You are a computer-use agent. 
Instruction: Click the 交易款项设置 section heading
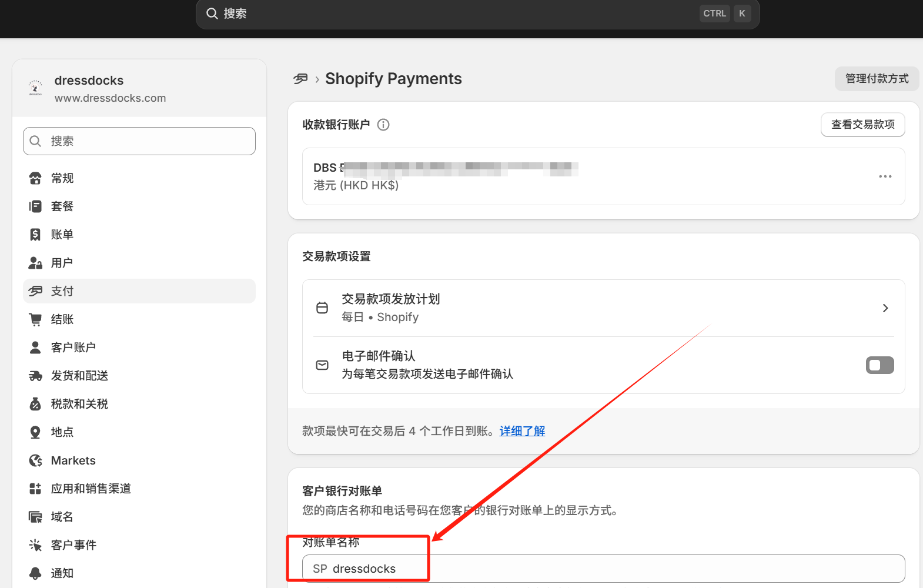click(336, 256)
